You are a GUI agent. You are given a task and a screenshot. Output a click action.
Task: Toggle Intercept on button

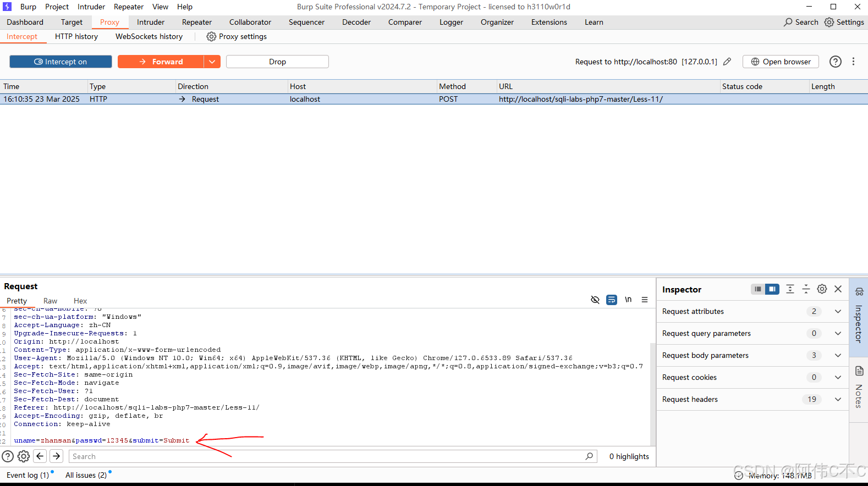(61, 62)
